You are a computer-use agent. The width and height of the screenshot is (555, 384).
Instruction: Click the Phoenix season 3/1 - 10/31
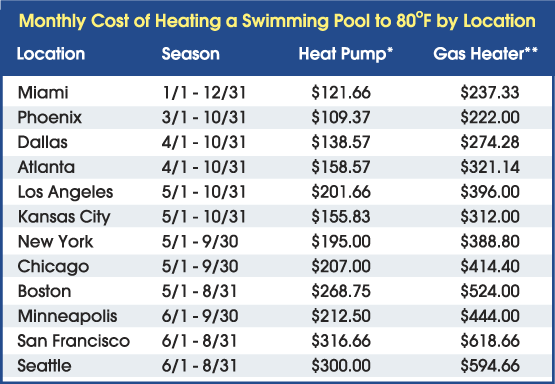(204, 118)
